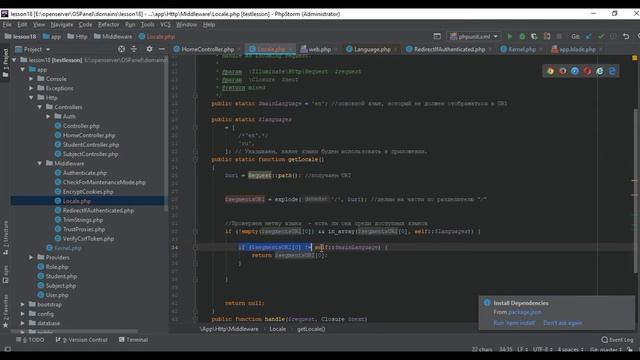This screenshot has width=640, height=360.
Task: Click the Git update project icon
Action: click(x=588, y=36)
